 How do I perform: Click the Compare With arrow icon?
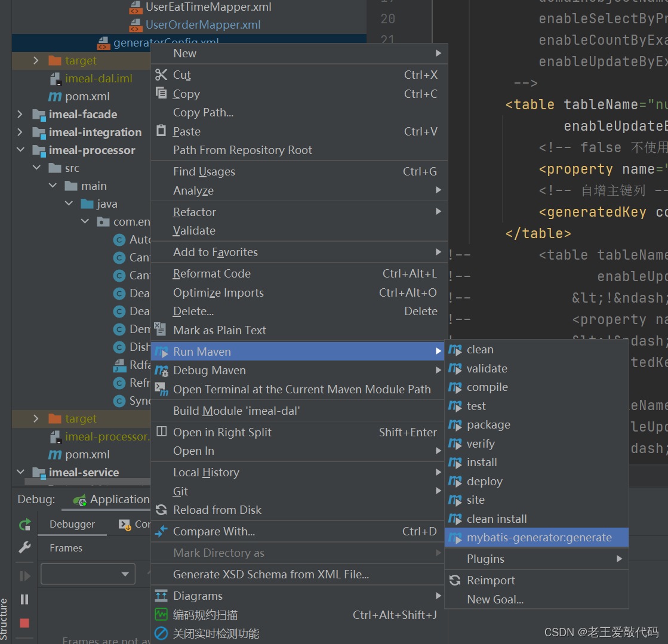point(161,531)
